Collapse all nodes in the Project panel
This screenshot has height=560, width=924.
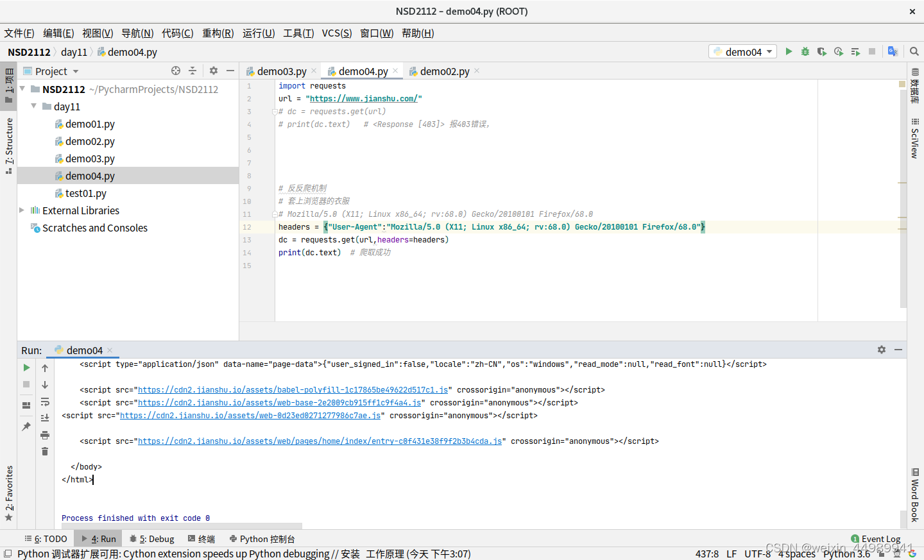coord(193,71)
